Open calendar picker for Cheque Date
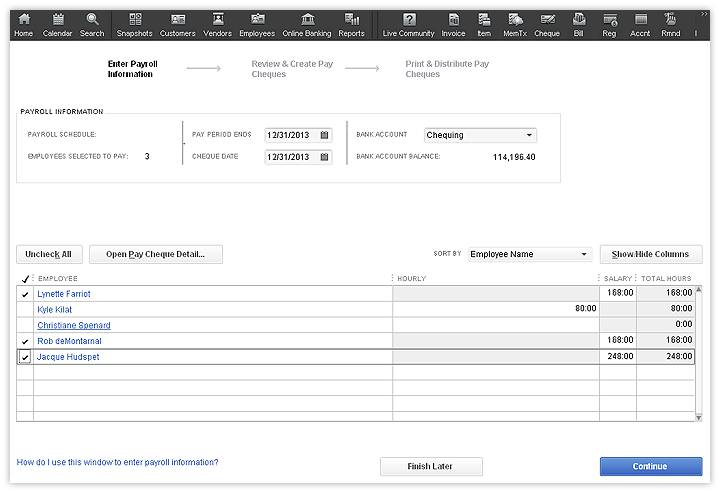Image resolution: width=720 pixels, height=493 pixels. pos(324,157)
